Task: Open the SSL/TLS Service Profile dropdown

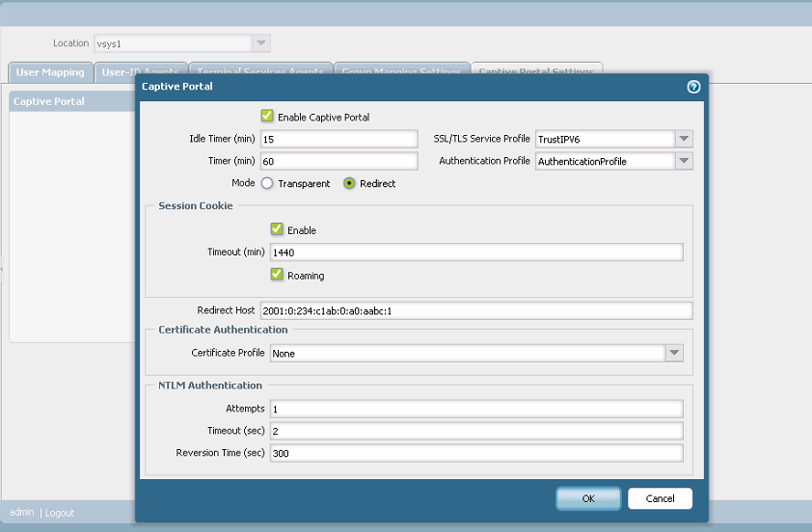Action: (x=684, y=139)
